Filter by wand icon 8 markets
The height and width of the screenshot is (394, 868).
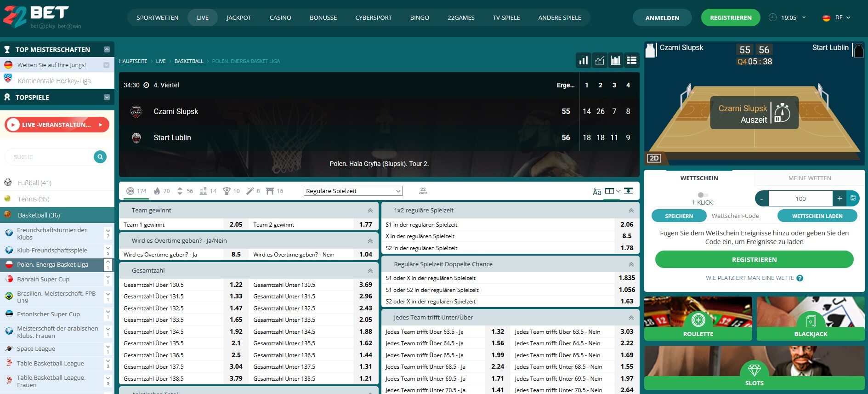coord(253,191)
